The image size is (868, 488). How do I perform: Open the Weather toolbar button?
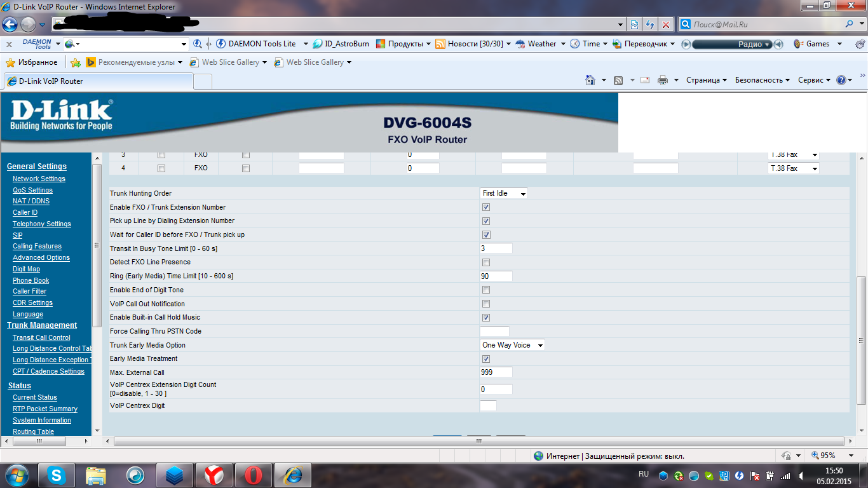coord(536,44)
